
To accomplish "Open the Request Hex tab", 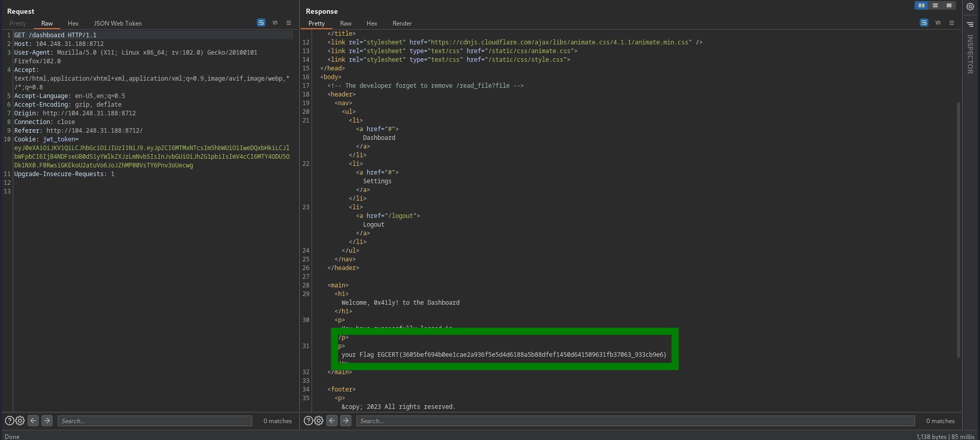I will [x=73, y=23].
